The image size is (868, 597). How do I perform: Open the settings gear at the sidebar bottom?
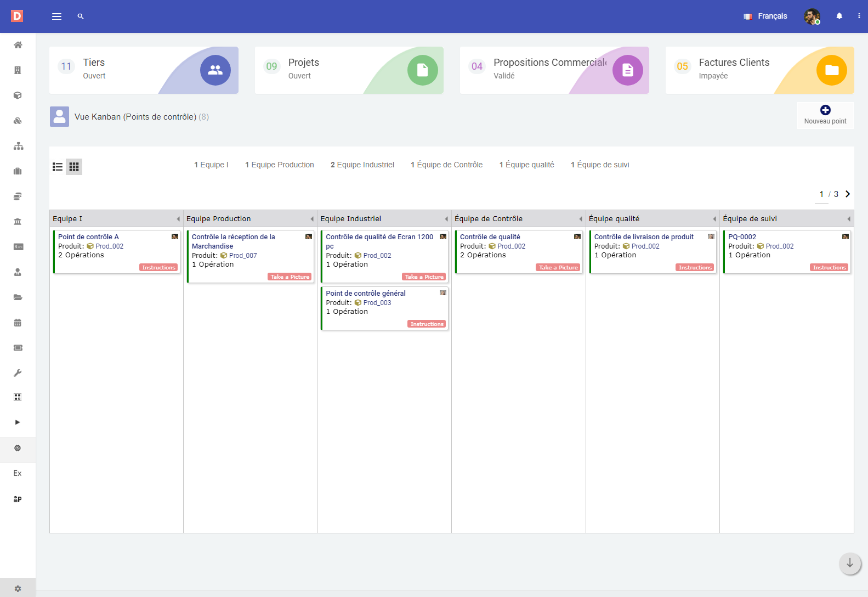point(18,588)
